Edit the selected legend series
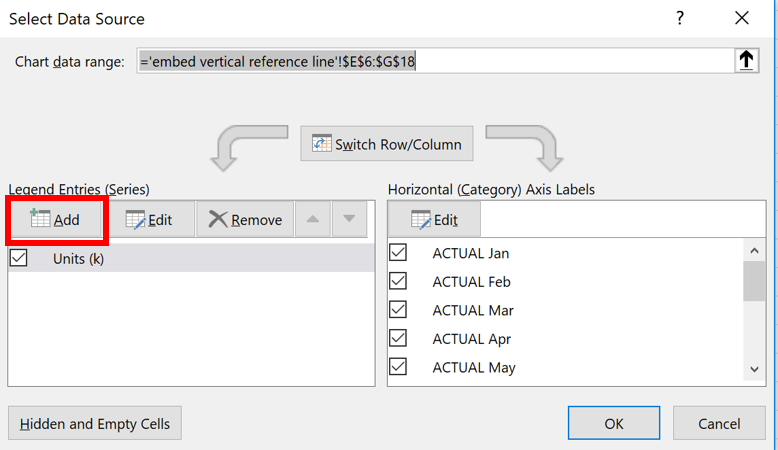Screen dimensions: 778x450 (x=149, y=219)
